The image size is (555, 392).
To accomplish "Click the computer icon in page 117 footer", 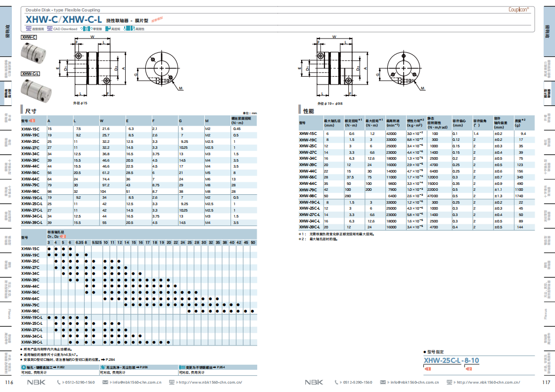I will [x=449, y=382].
